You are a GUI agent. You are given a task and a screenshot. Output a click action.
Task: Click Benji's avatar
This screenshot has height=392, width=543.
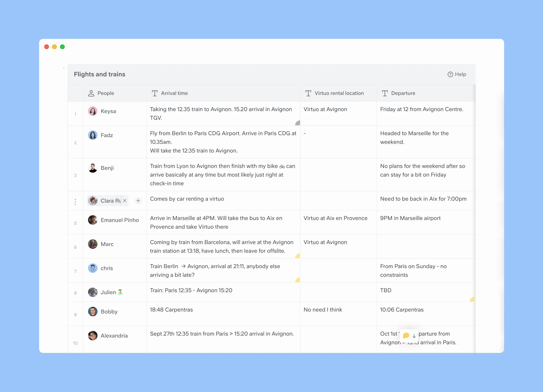[x=93, y=168]
